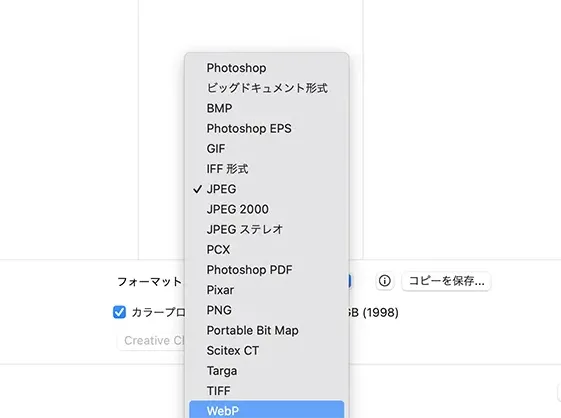Select IFF 形式 format entry
Image resolution: width=561 pixels, height=418 pixels.
[x=267, y=169]
